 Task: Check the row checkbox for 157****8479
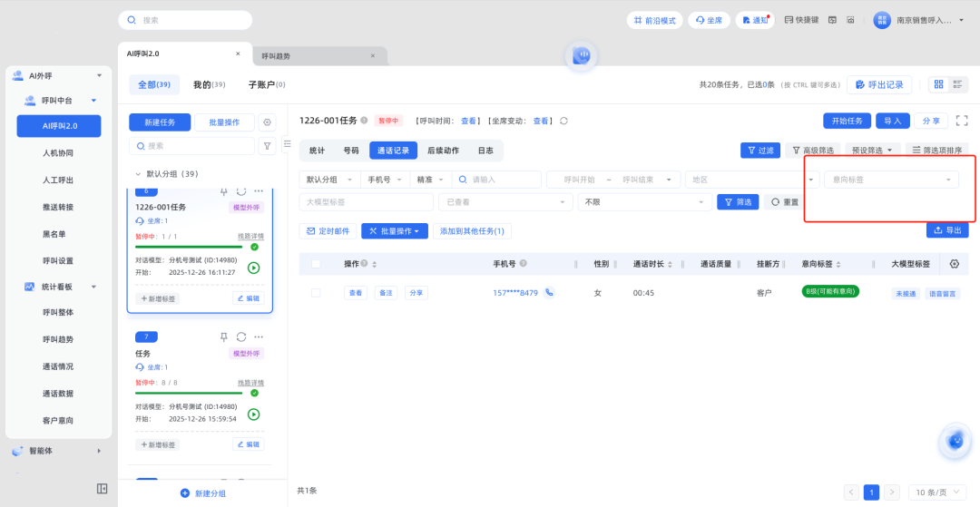pyautogui.click(x=316, y=293)
